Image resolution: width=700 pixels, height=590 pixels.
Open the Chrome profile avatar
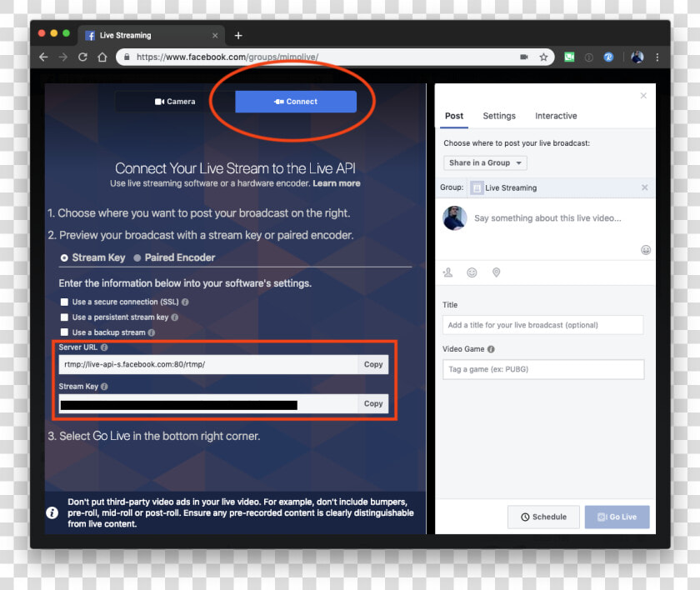point(637,57)
